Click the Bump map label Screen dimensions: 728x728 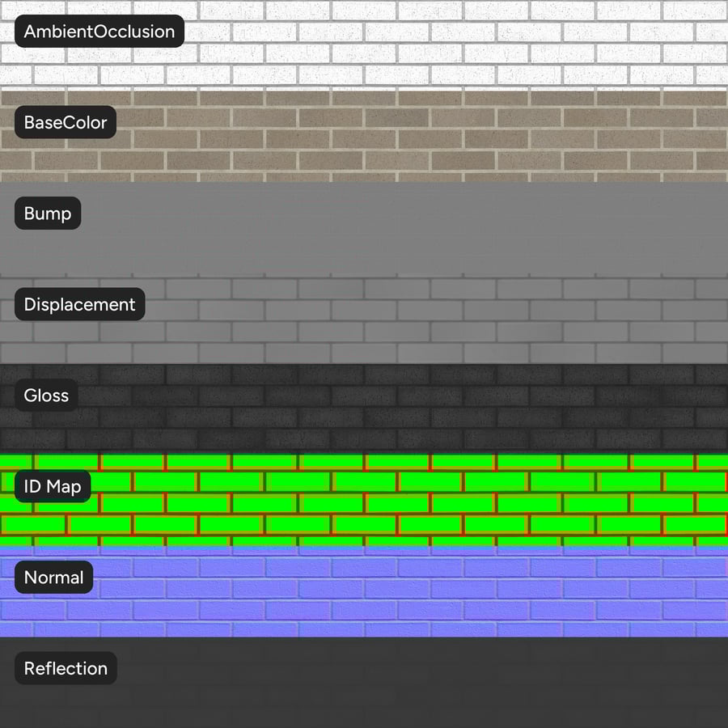(48, 213)
